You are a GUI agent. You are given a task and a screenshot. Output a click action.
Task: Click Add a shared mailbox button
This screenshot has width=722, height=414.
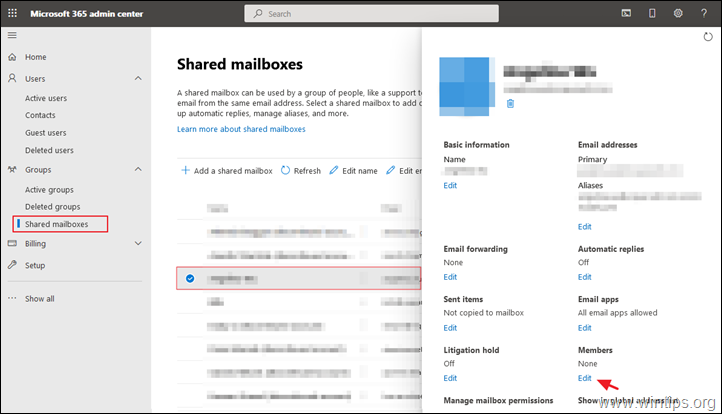[x=227, y=171]
